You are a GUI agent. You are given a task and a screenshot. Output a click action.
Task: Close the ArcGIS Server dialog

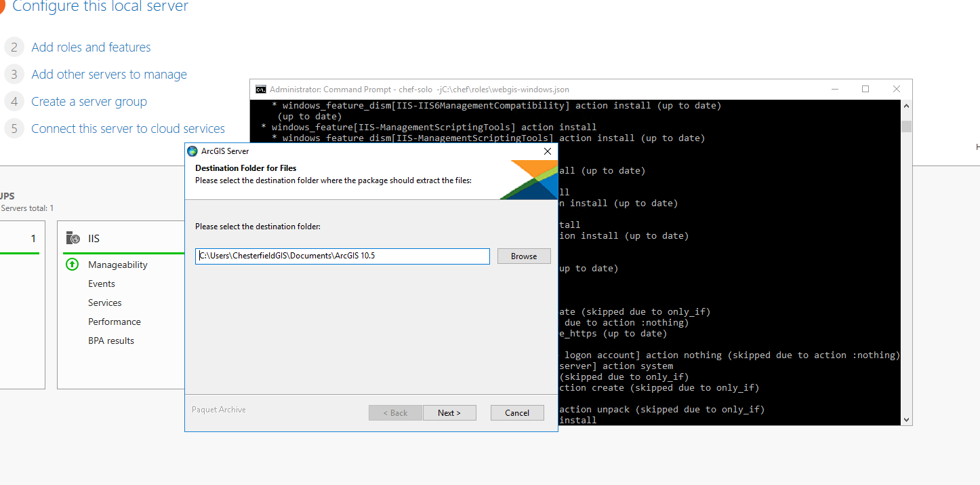click(548, 151)
